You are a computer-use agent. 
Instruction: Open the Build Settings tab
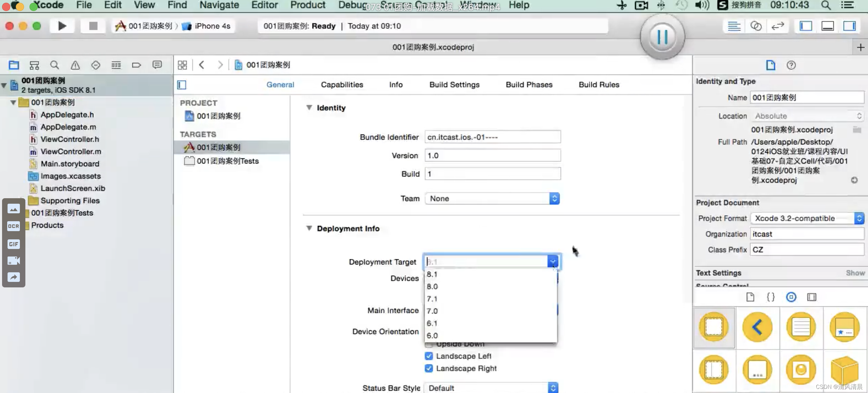454,85
